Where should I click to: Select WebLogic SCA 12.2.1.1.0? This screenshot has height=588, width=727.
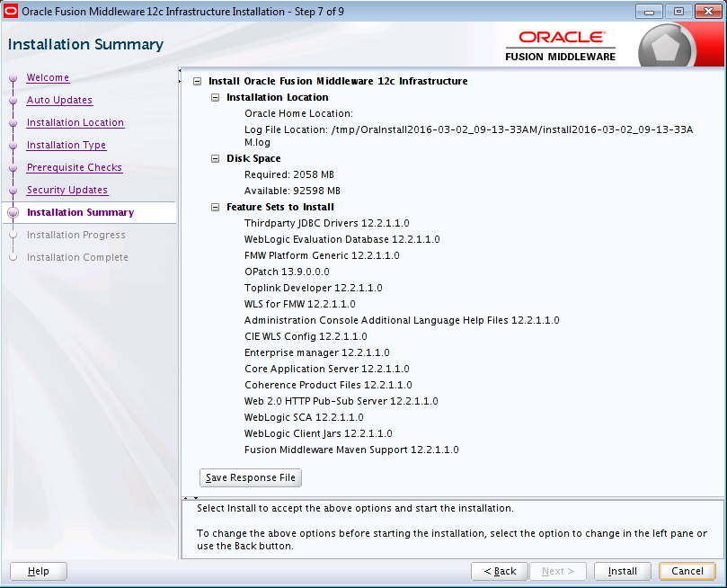(x=304, y=418)
